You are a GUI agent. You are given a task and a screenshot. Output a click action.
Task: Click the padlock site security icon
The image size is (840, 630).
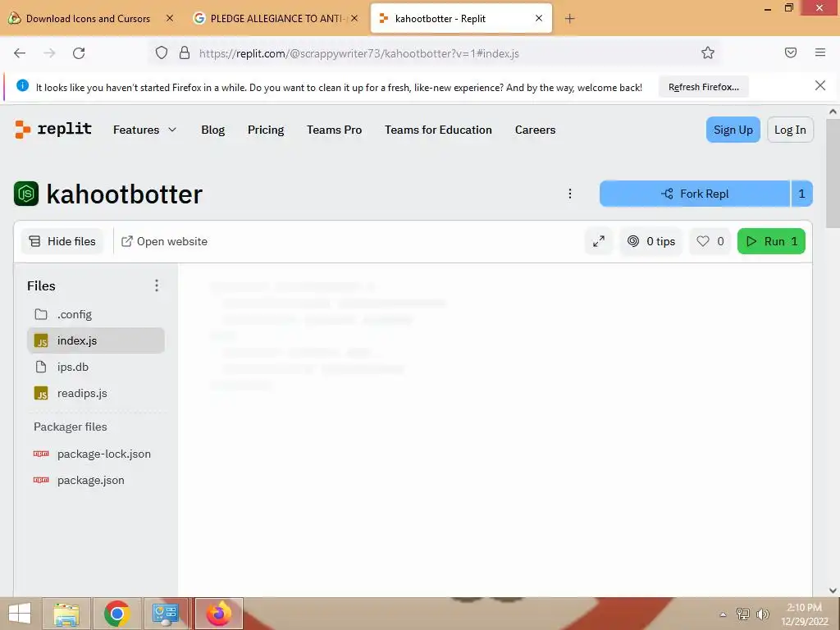coord(185,53)
